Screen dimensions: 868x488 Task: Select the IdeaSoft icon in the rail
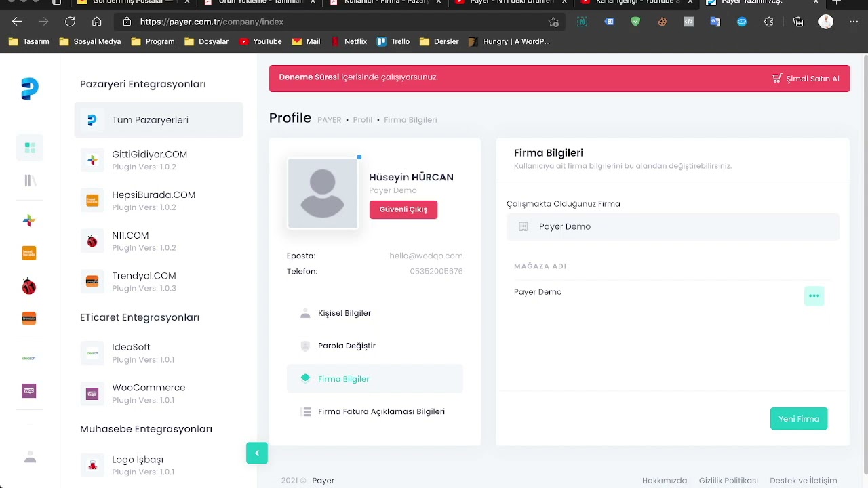pyautogui.click(x=29, y=358)
